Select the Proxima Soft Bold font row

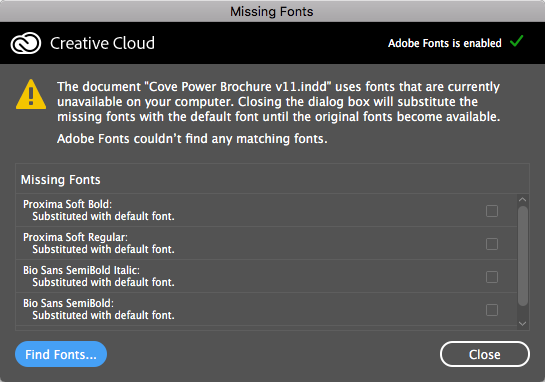[x=266, y=210]
